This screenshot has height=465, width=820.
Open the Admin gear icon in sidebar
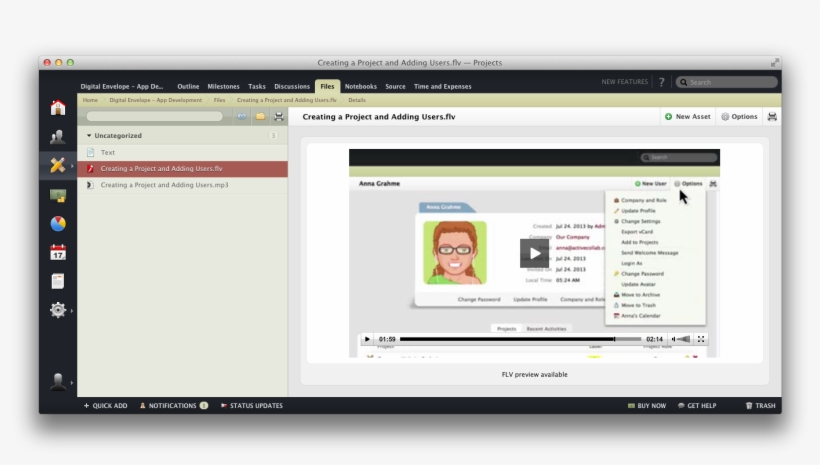pyautogui.click(x=58, y=310)
